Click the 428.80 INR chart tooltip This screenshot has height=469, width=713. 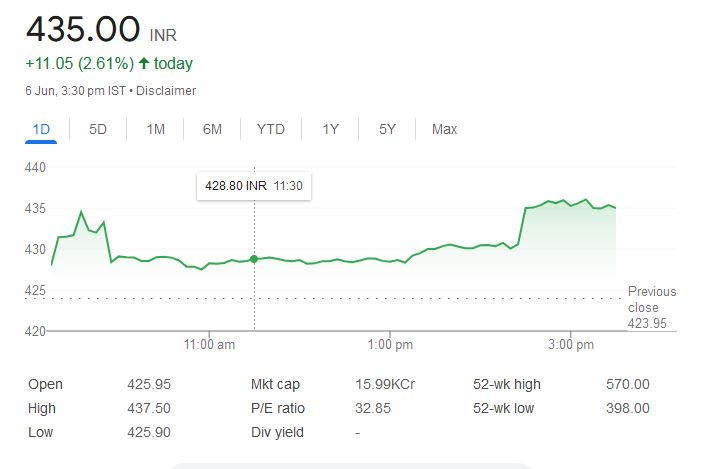[253, 185]
